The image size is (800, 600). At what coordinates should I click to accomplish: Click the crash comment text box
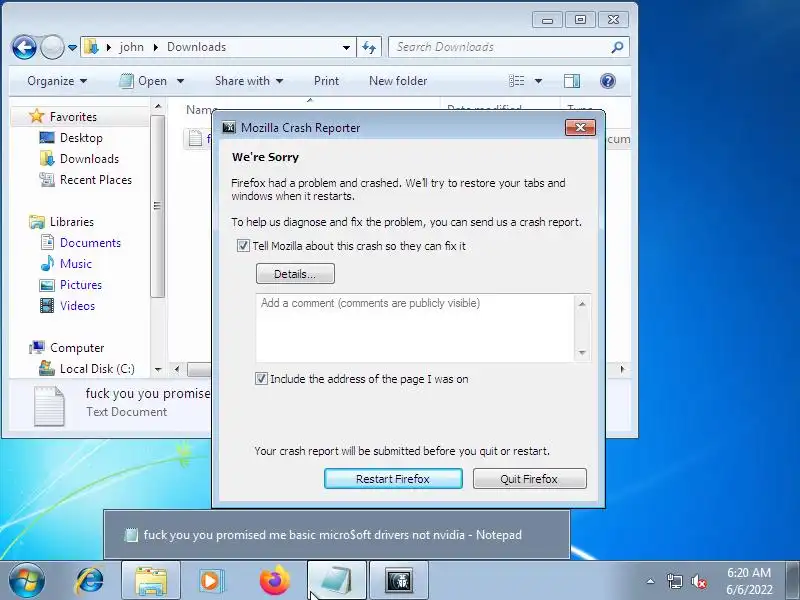(x=416, y=328)
